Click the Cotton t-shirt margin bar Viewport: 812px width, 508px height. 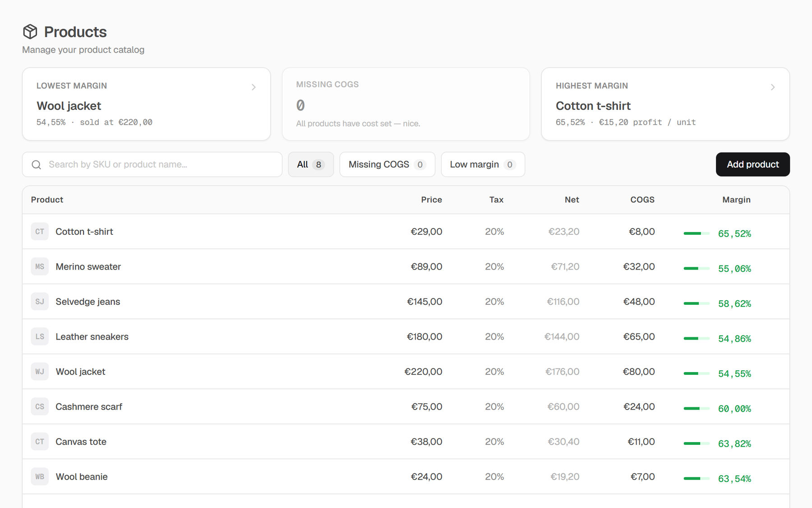point(697,233)
